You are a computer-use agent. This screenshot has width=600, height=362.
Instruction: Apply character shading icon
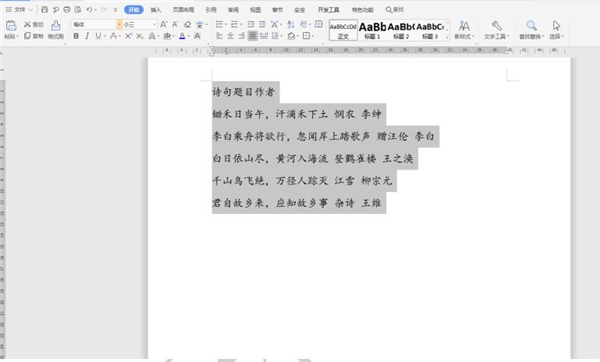pyautogui.click(x=197, y=36)
